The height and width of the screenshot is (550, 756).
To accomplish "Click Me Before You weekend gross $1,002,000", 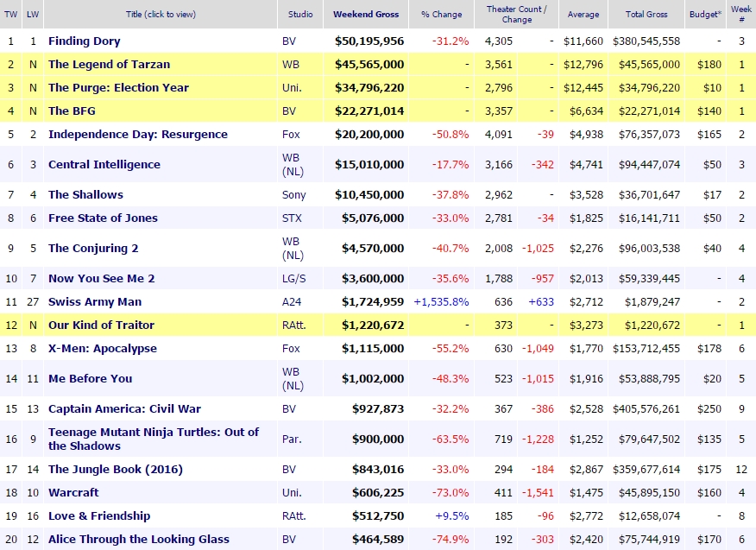I will tap(373, 378).
